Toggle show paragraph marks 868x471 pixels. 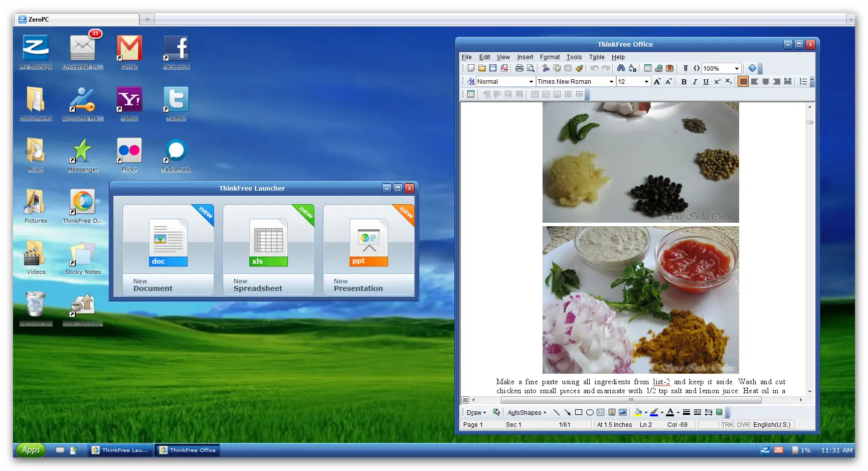click(x=685, y=68)
